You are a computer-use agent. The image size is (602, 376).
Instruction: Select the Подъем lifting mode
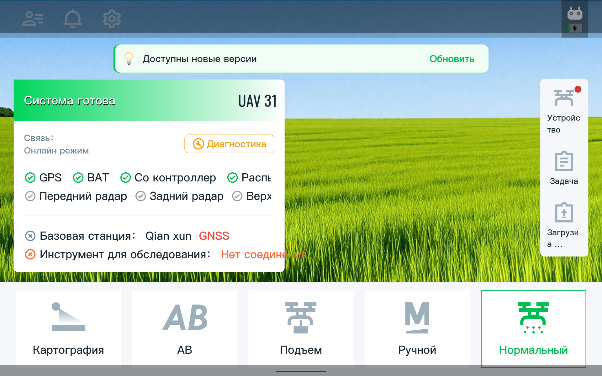[301, 328]
